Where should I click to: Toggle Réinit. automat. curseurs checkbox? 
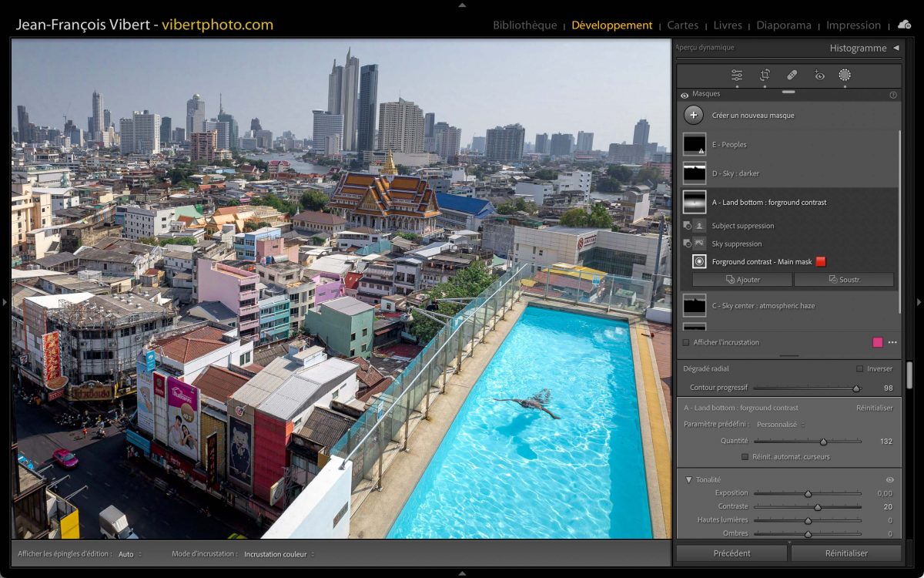(x=745, y=457)
